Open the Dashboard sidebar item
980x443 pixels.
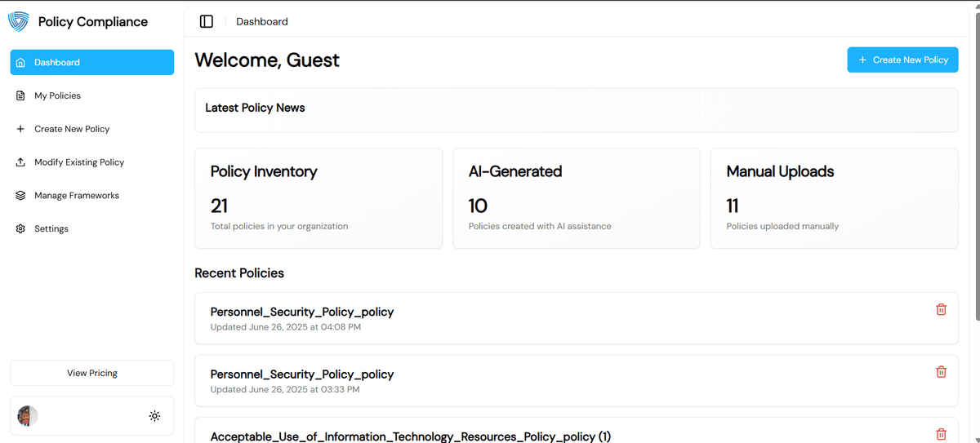[x=91, y=63]
